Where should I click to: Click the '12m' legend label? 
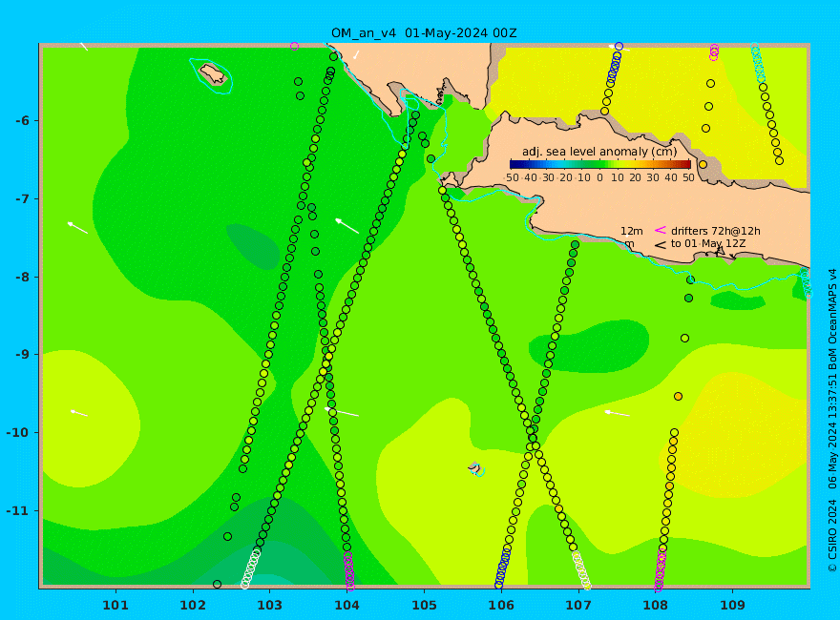pos(632,231)
